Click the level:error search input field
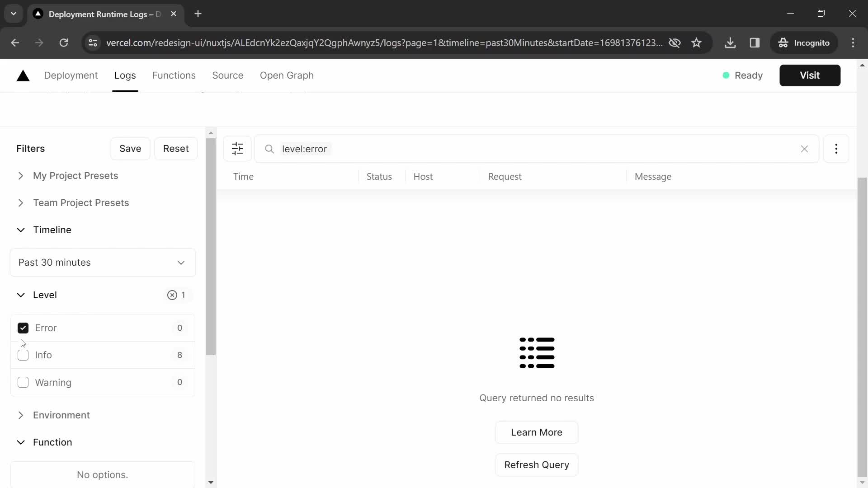 coord(537,149)
